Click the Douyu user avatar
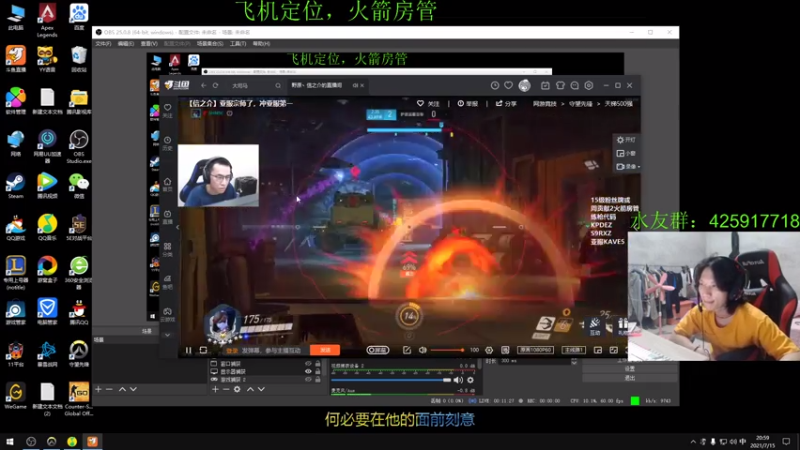Viewport: 800px width, 450px height. click(524, 85)
